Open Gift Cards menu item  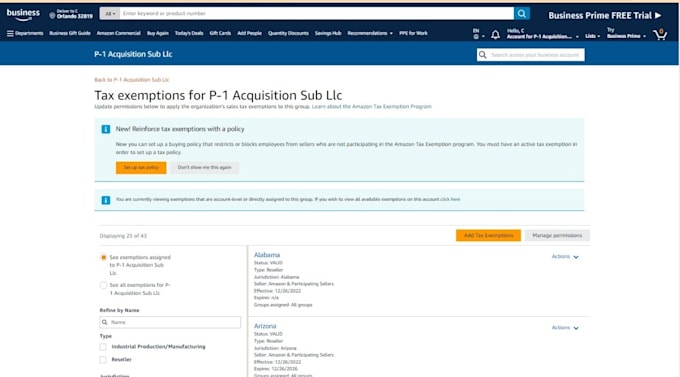(x=220, y=33)
